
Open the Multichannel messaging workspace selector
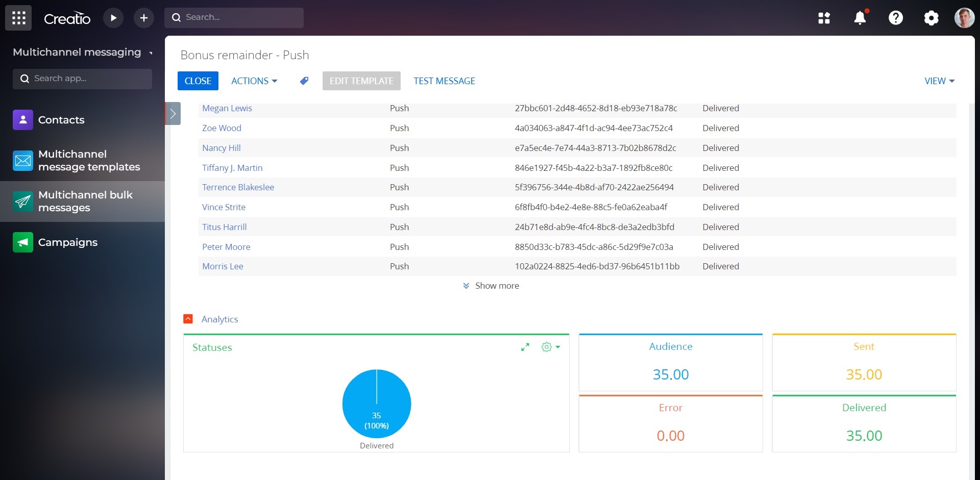83,52
